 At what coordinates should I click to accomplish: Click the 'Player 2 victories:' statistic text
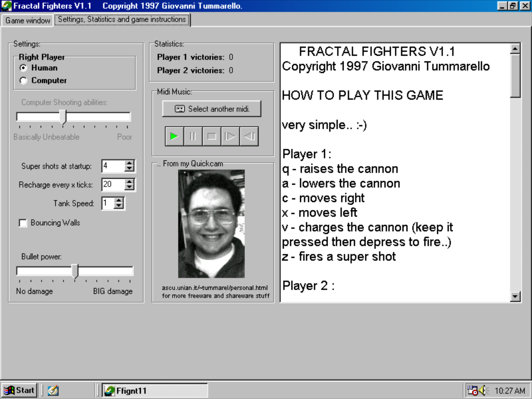(191, 71)
